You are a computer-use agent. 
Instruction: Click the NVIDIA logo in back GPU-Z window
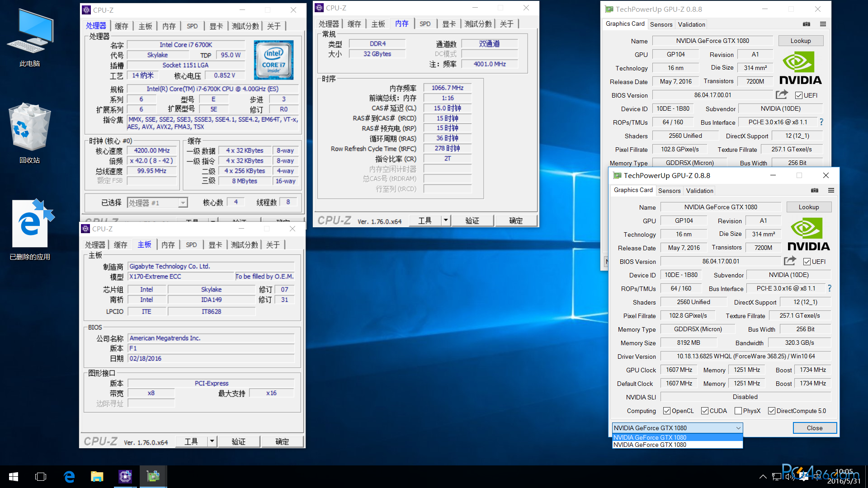(x=800, y=68)
